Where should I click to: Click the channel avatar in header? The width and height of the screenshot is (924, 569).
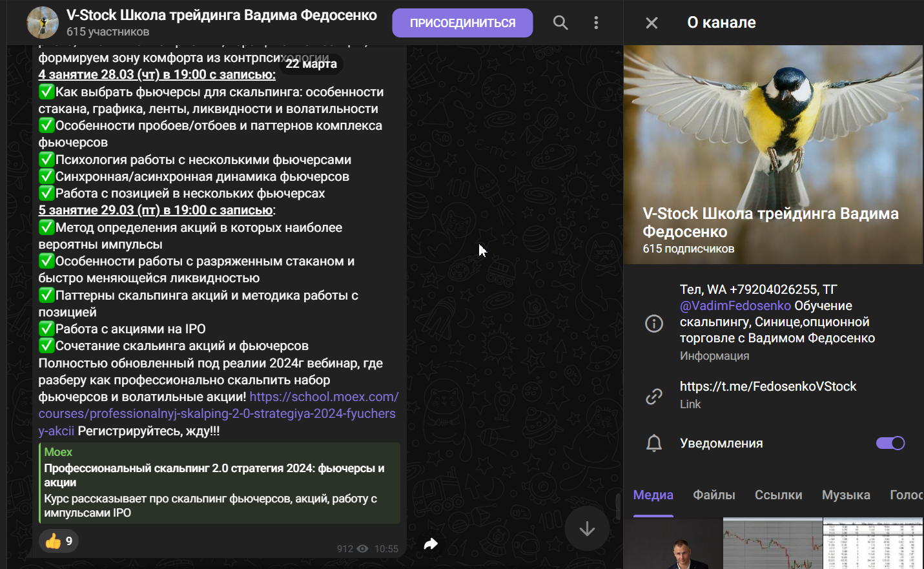pos(43,23)
